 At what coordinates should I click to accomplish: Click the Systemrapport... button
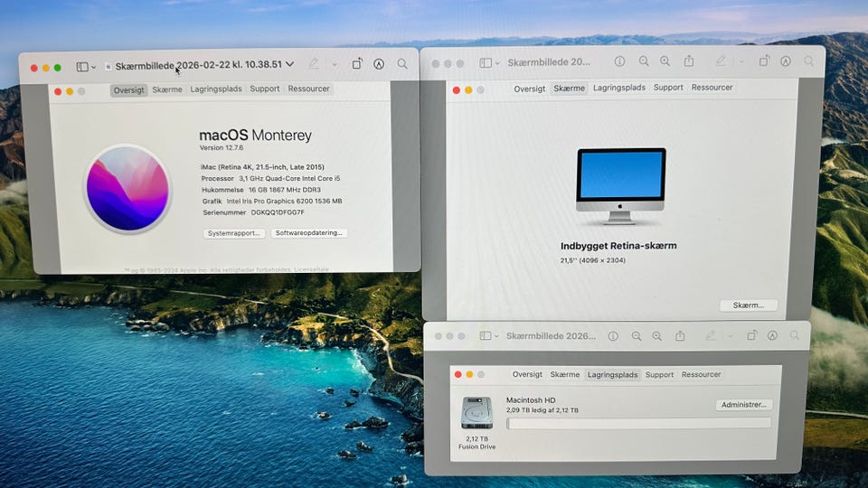(x=233, y=233)
